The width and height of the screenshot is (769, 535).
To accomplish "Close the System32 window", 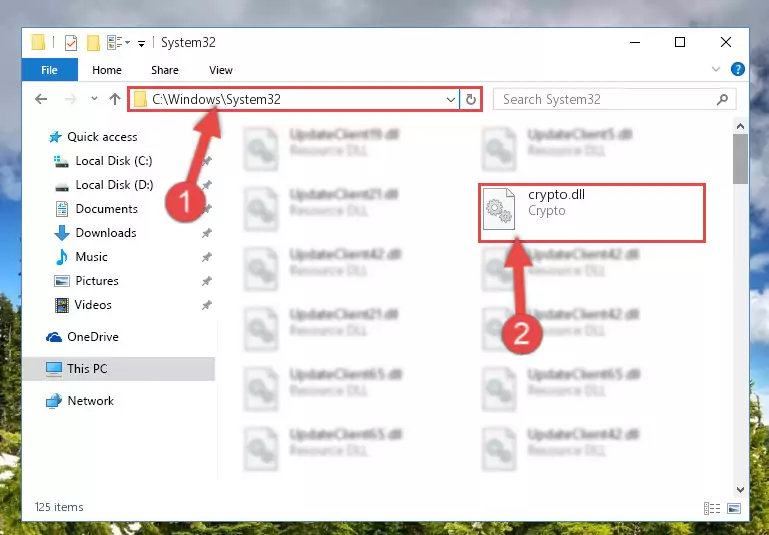I will pyautogui.click(x=726, y=43).
